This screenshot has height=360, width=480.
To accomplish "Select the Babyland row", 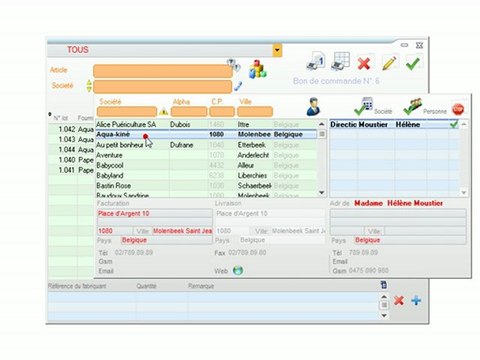I will (206, 176).
